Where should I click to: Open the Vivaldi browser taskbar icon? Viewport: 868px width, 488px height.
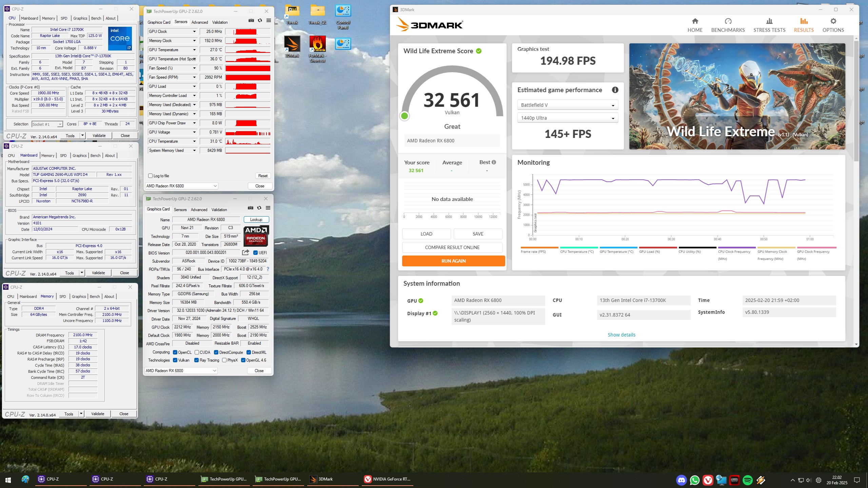[x=708, y=480]
